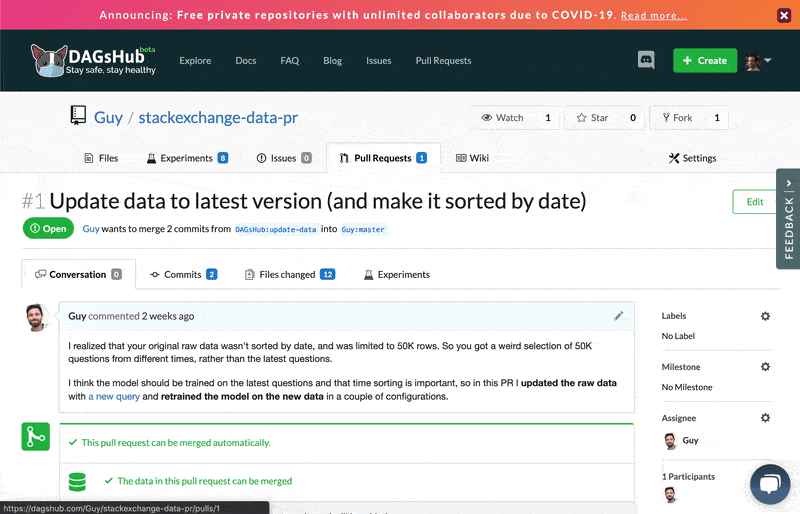Click the Edit title button
This screenshot has height=514, width=800.
point(755,202)
